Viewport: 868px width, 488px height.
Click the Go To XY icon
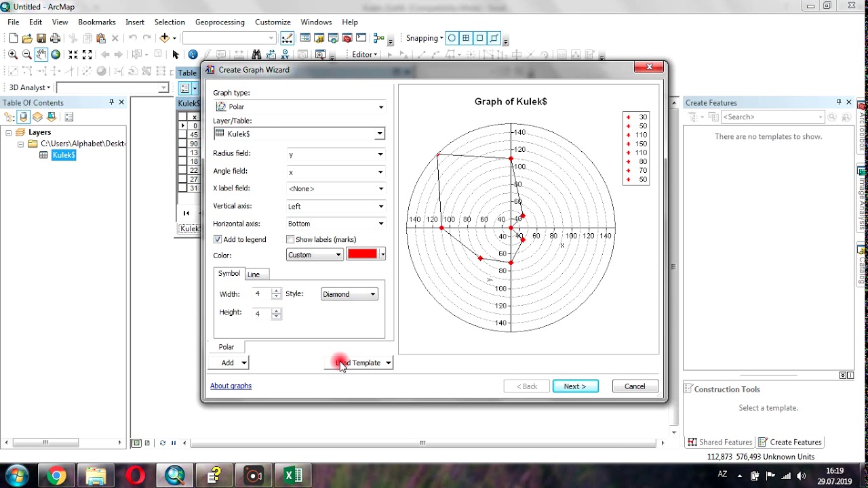coord(285,54)
